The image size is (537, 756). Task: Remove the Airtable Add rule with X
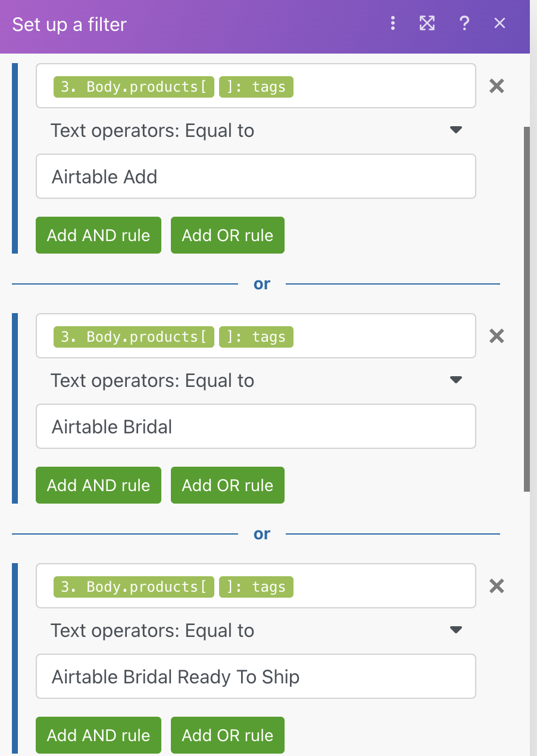pos(497,86)
